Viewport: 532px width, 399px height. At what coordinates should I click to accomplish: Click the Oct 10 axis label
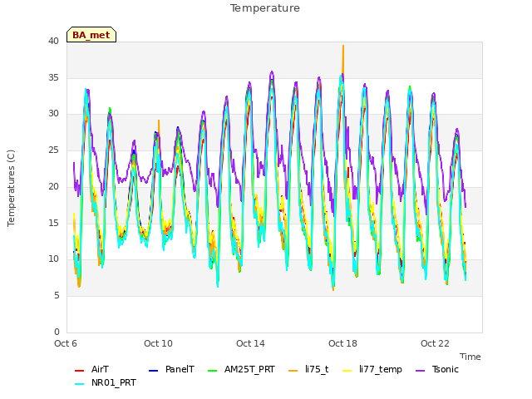pos(158,343)
